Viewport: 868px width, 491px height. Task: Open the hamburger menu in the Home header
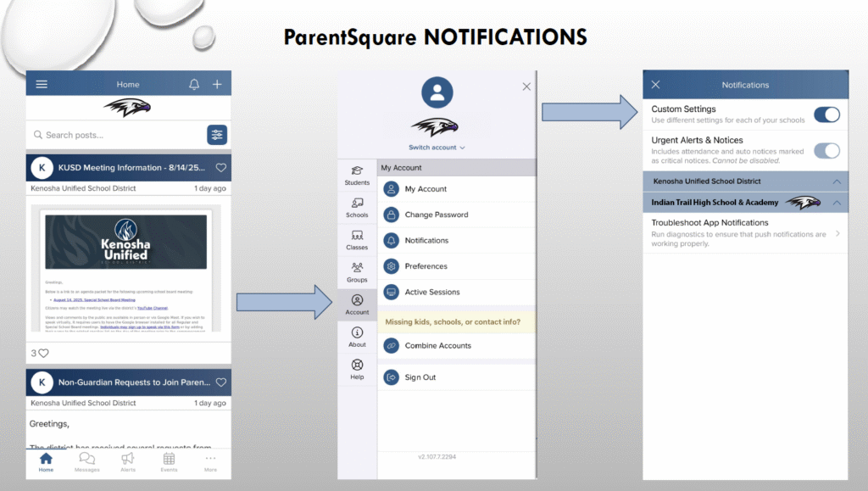click(x=42, y=84)
